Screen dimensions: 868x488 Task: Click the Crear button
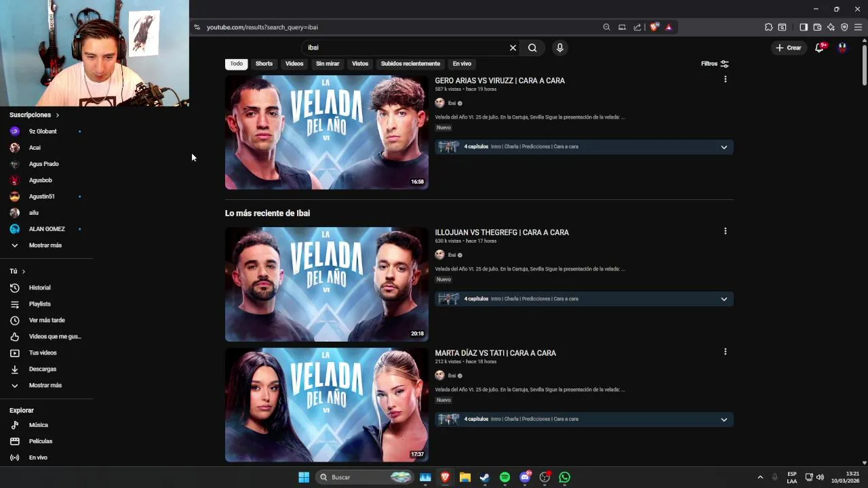[x=789, y=47]
